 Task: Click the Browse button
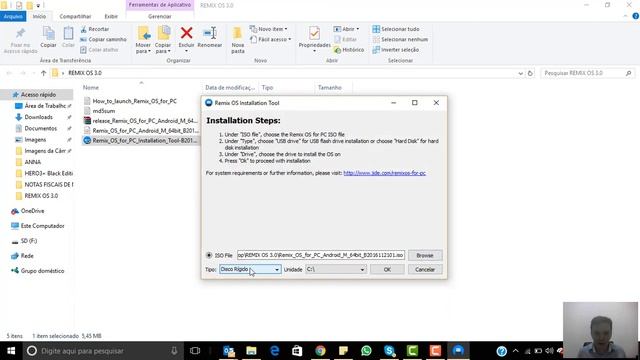(425, 255)
